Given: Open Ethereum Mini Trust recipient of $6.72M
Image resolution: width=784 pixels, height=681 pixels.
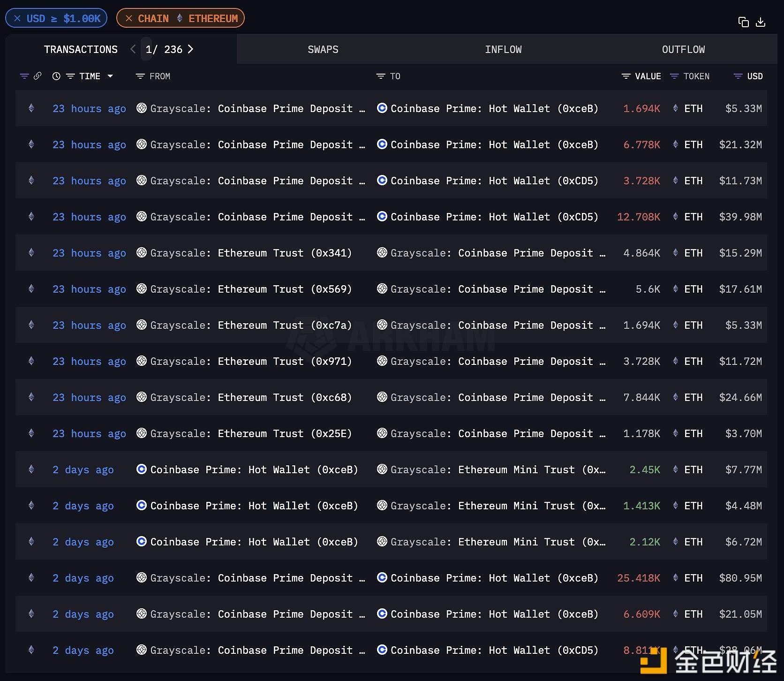Looking at the screenshot, I should coord(532,542).
